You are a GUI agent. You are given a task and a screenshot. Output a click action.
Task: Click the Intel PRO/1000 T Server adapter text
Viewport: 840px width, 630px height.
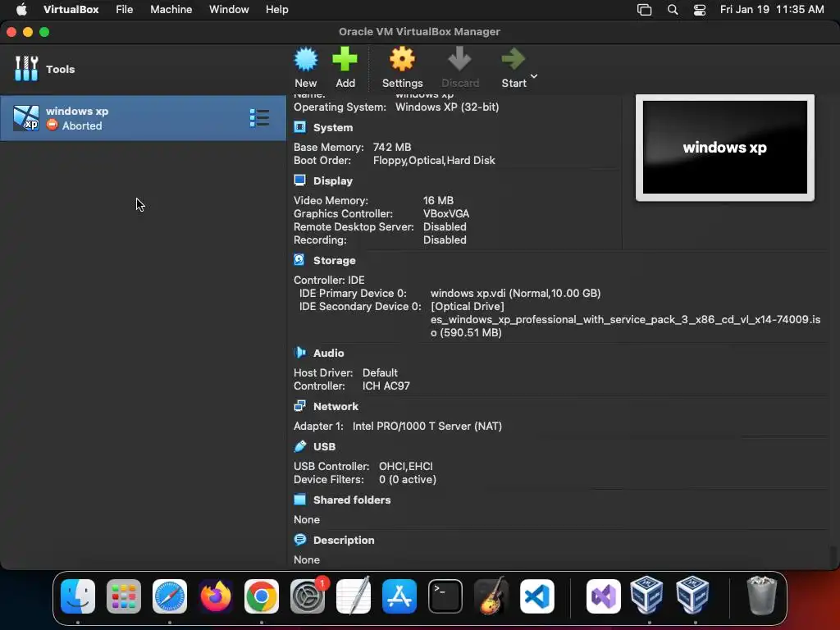427,427
